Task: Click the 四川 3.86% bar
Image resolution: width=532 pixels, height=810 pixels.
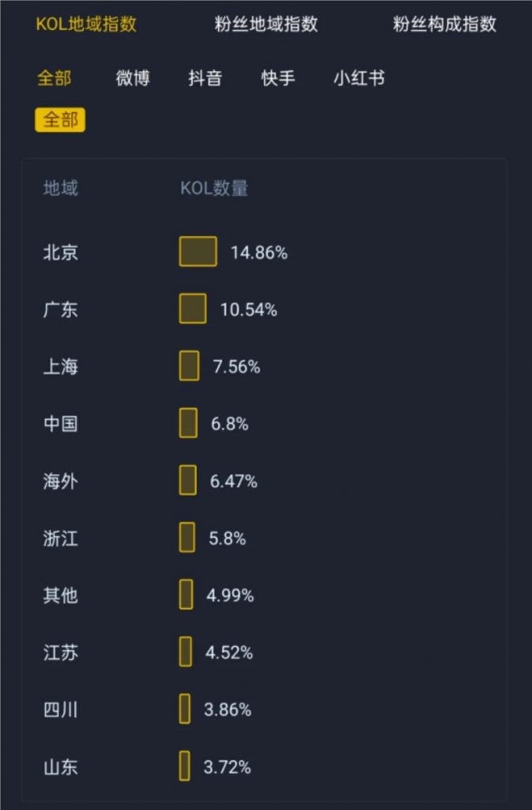Action: (185, 710)
